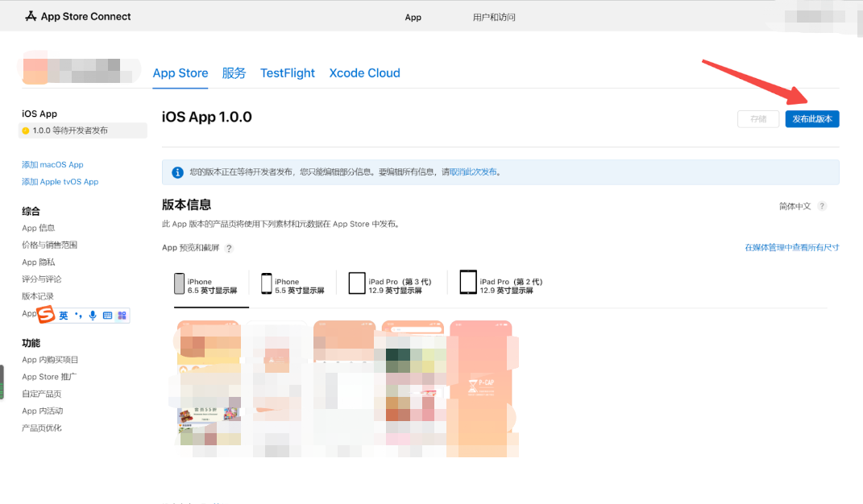The image size is (863, 504).
Task: Open 产品页优化 in sidebar
Action: pyautogui.click(x=42, y=428)
